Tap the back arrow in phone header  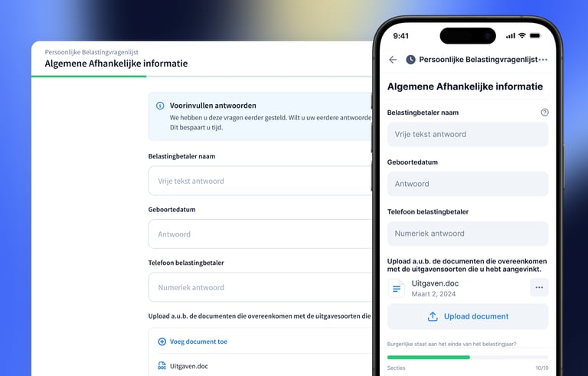[393, 60]
